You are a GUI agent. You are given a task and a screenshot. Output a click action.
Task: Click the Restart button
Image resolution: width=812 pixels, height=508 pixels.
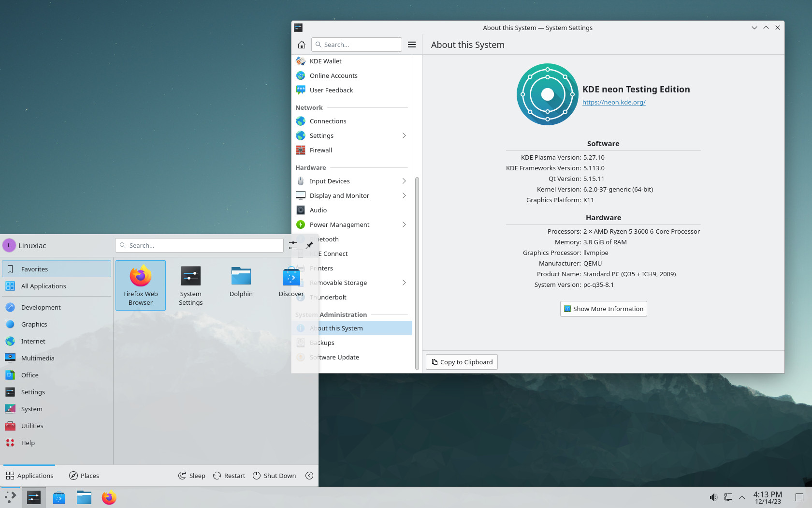coord(230,476)
